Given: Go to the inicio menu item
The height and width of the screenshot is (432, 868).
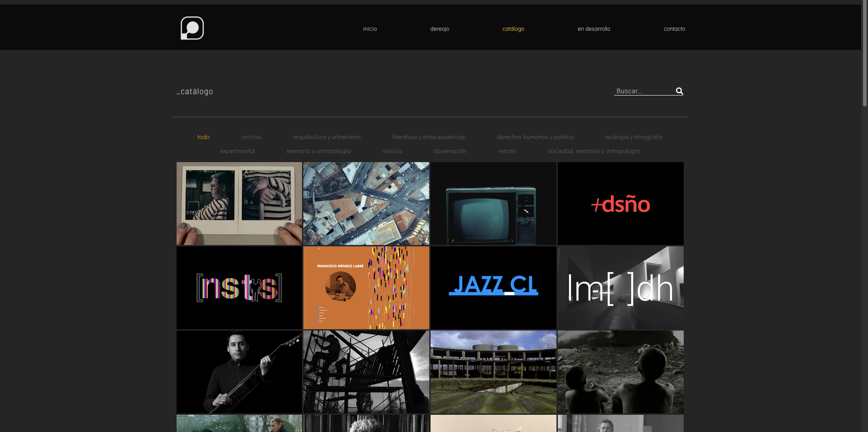Looking at the screenshot, I should [369, 29].
